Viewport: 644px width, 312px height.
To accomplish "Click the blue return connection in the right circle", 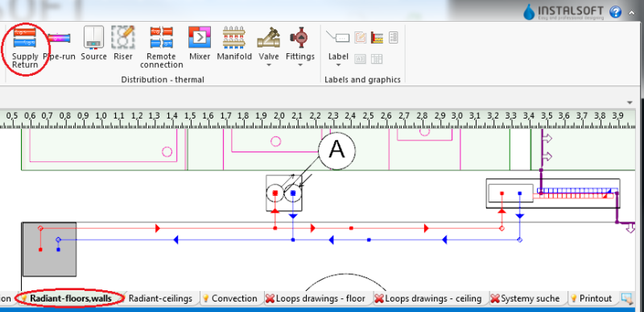I will 293,193.
